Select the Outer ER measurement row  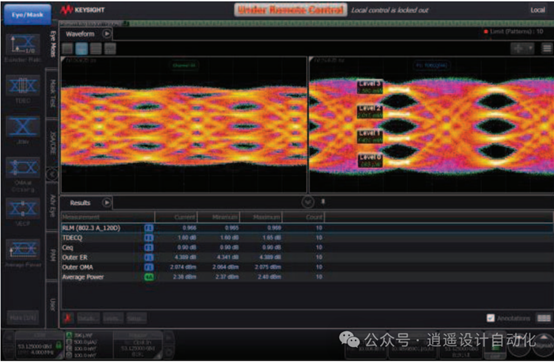(307, 257)
